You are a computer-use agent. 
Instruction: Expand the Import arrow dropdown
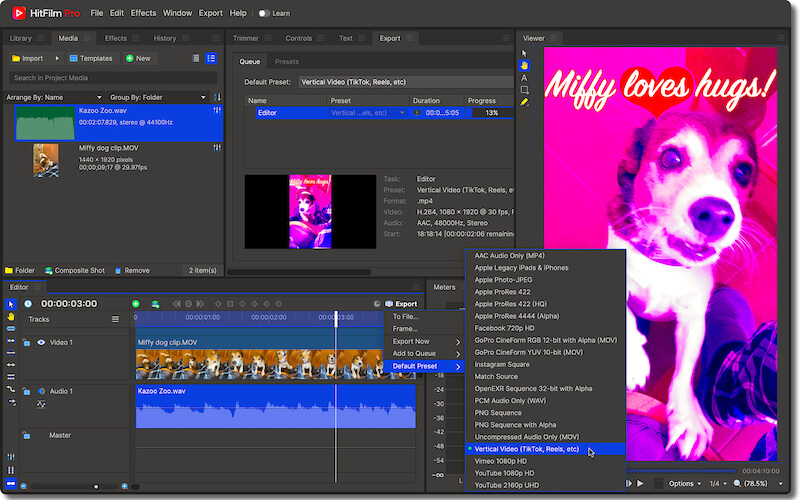[x=57, y=58]
